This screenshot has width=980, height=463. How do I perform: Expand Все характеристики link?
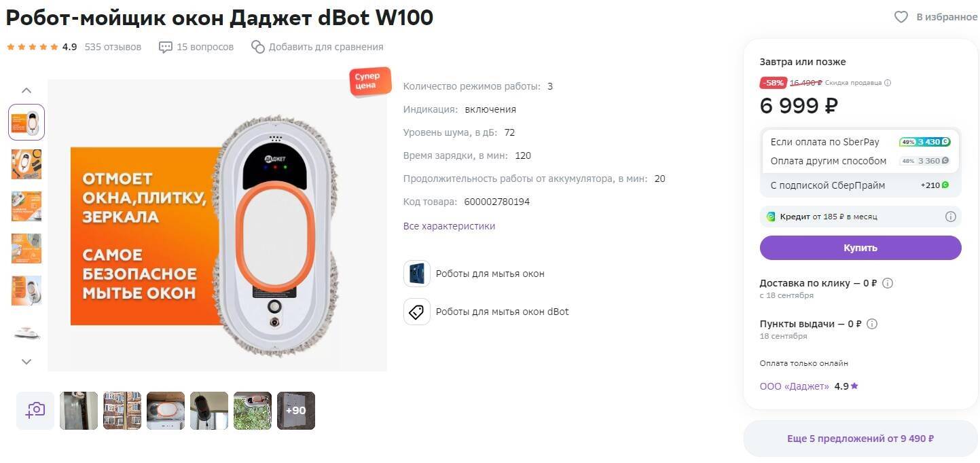click(449, 226)
